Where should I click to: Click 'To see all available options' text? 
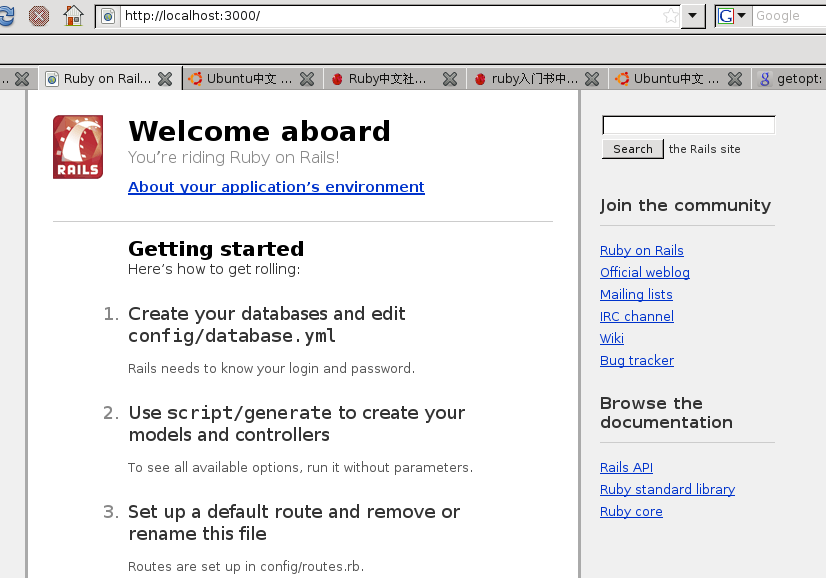click(300, 467)
